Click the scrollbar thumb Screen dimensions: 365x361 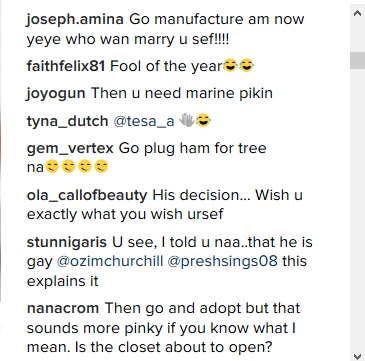pyautogui.click(x=357, y=60)
